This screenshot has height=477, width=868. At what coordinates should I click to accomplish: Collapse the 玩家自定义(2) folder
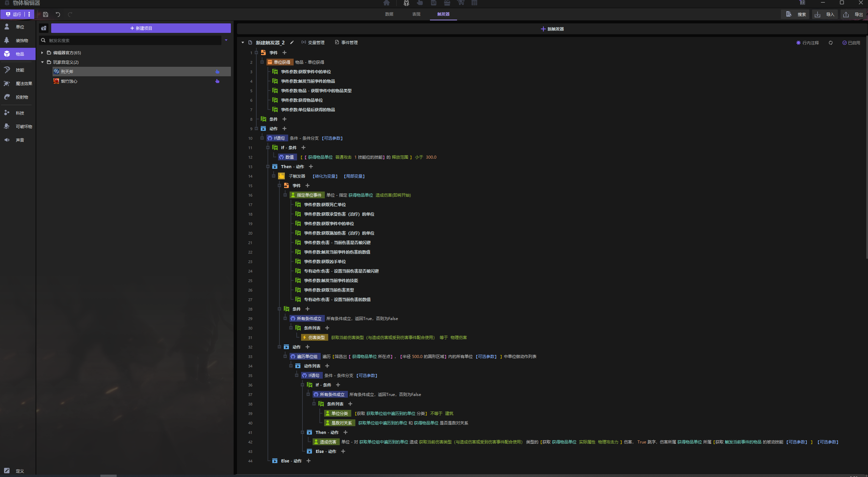[x=42, y=62]
